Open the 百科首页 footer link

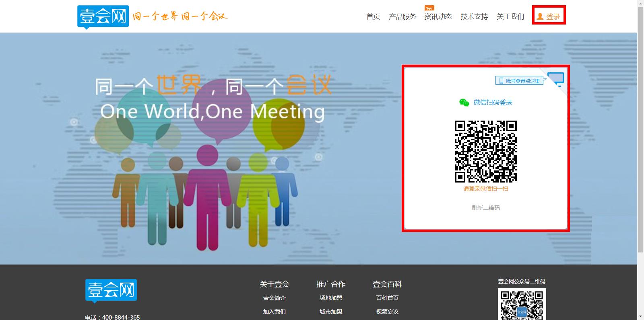click(387, 298)
